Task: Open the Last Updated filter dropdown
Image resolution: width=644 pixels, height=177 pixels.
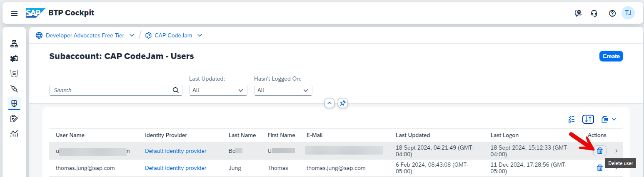Action: (218, 90)
